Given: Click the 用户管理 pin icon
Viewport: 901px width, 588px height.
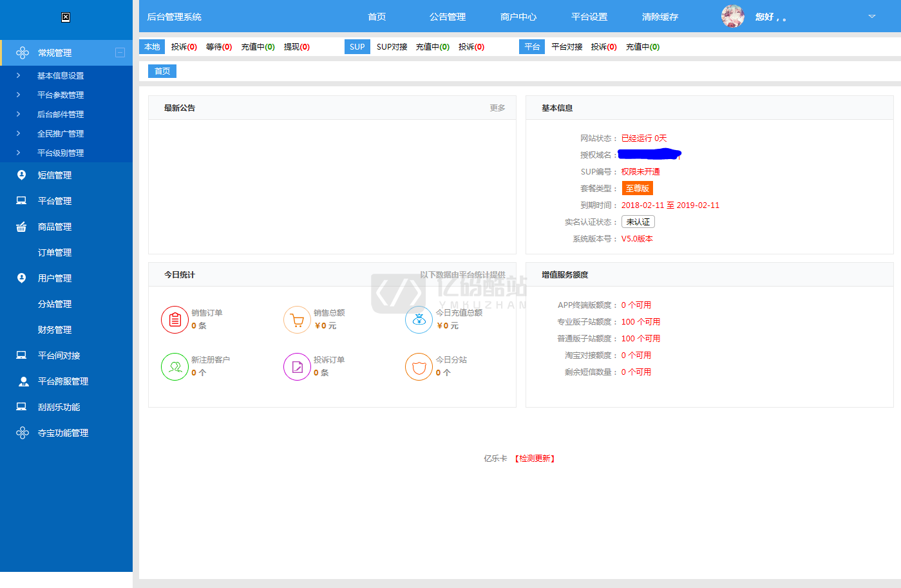Looking at the screenshot, I should tap(21, 278).
